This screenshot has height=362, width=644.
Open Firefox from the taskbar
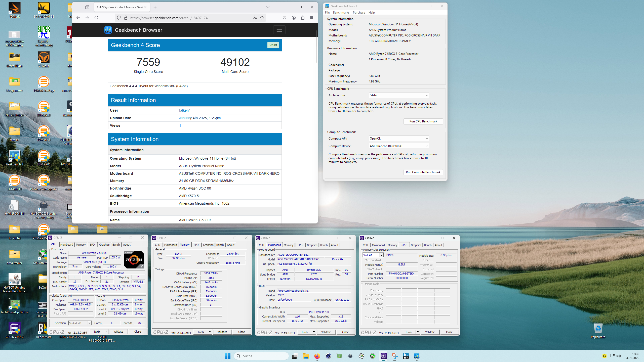(317, 356)
